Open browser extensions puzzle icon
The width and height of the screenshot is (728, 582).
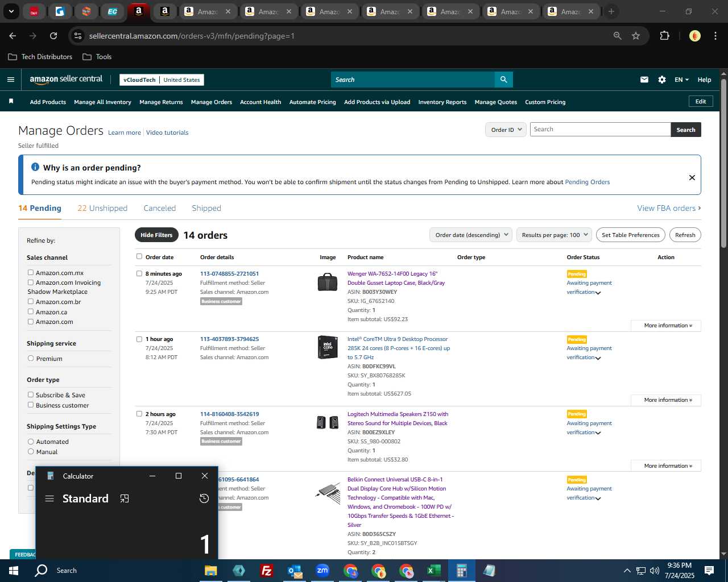[x=664, y=36]
